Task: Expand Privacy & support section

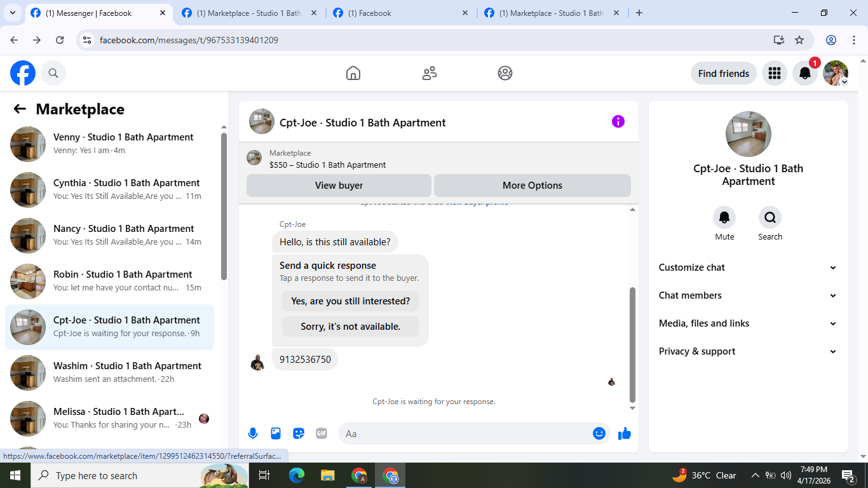Action: 748,351
